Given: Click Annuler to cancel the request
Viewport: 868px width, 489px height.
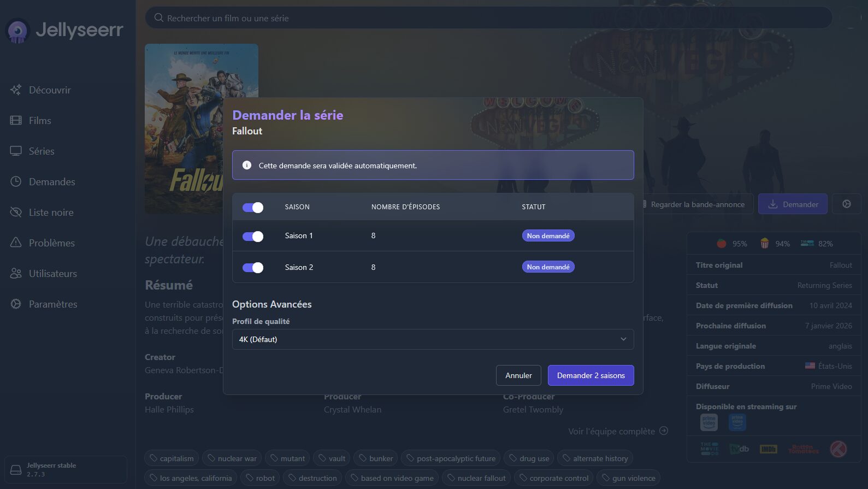Looking at the screenshot, I should [x=518, y=375].
